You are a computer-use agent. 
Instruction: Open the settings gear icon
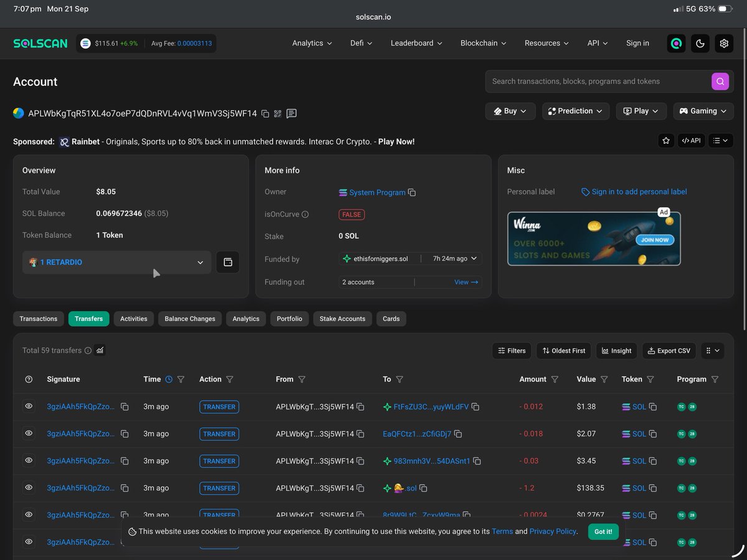click(724, 44)
